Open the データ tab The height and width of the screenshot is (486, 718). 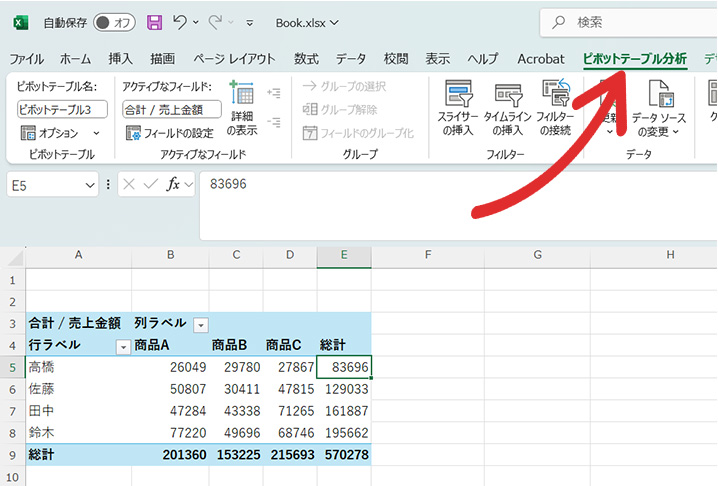click(x=351, y=59)
